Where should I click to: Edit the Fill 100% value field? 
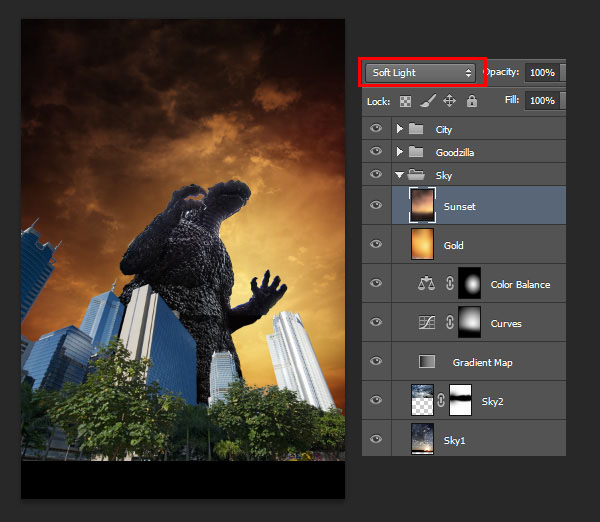click(542, 101)
